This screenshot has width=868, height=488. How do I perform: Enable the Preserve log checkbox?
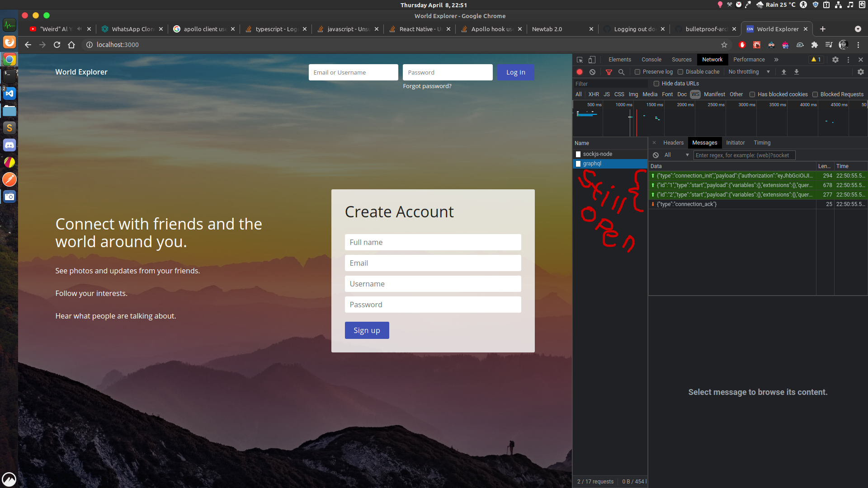pos(637,72)
